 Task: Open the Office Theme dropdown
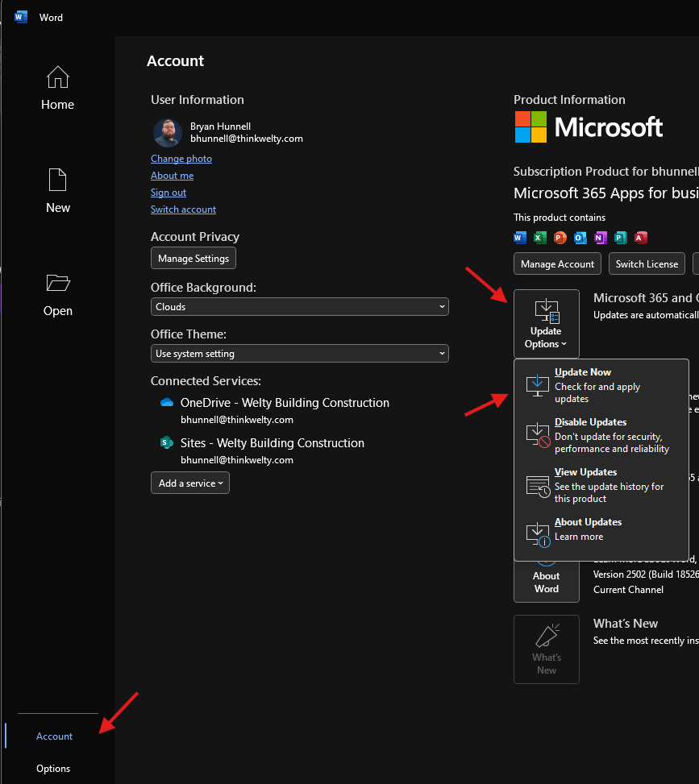point(299,353)
